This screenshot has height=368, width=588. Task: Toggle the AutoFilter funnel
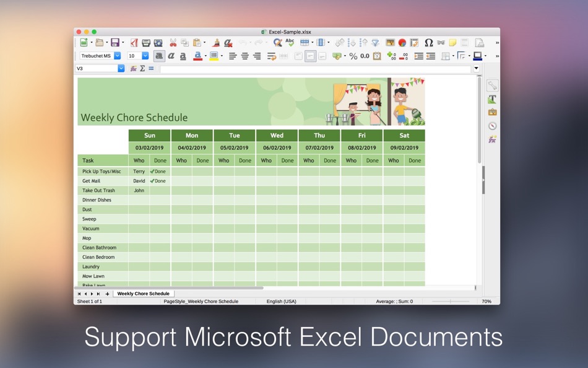click(375, 42)
